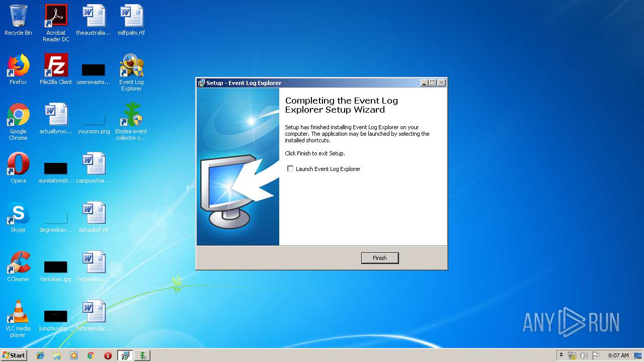Image resolution: width=644 pixels, height=362 pixels.
Task: Minimize the Setup - Event Log Explorer window
Action: click(424, 83)
